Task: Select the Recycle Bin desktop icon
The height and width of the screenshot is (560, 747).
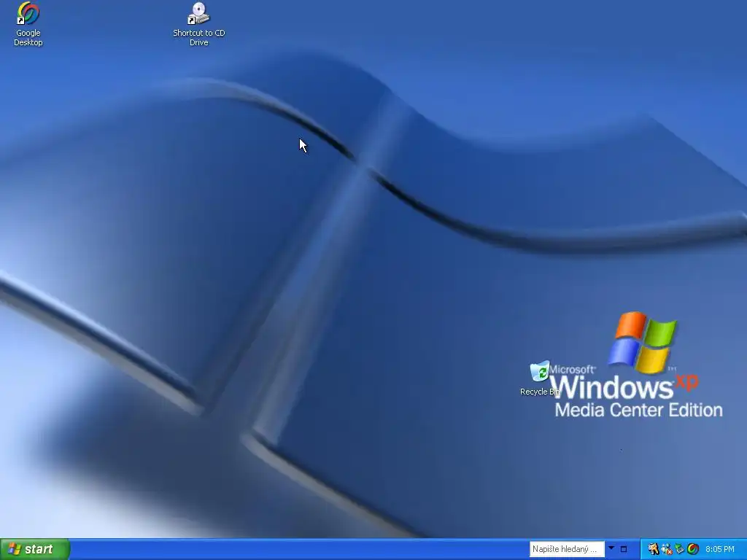Action: click(540, 378)
